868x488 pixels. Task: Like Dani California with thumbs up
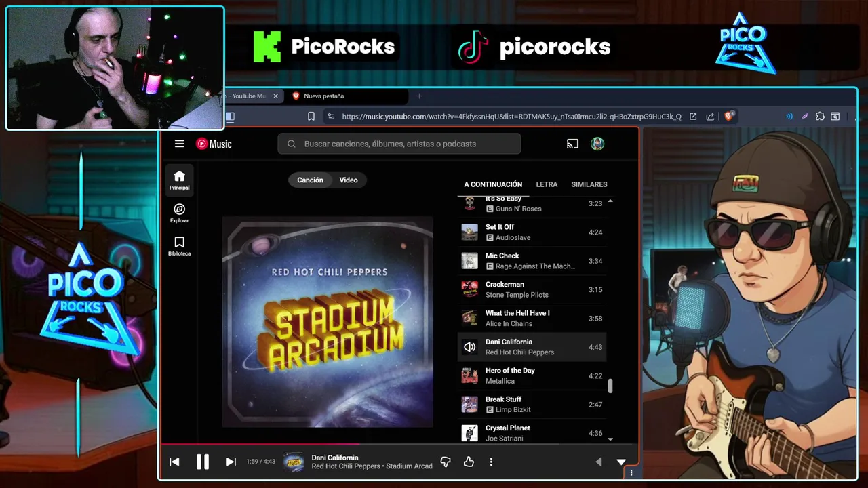pyautogui.click(x=469, y=462)
